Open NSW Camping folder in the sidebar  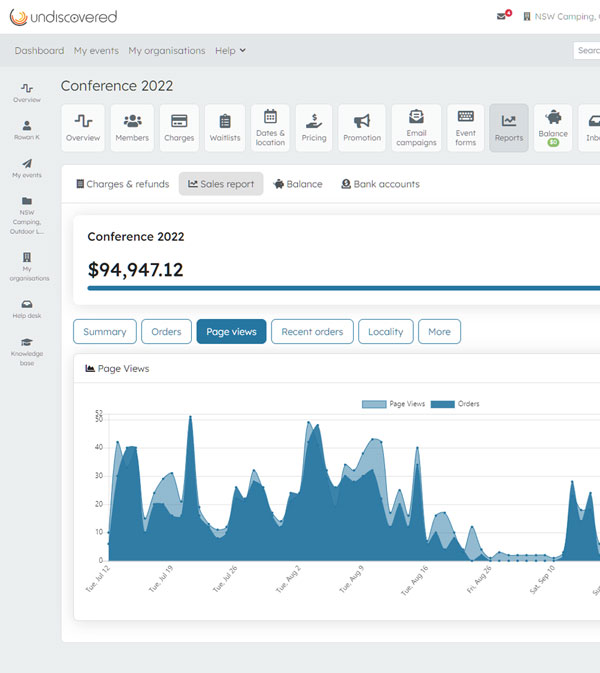click(27, 215)
